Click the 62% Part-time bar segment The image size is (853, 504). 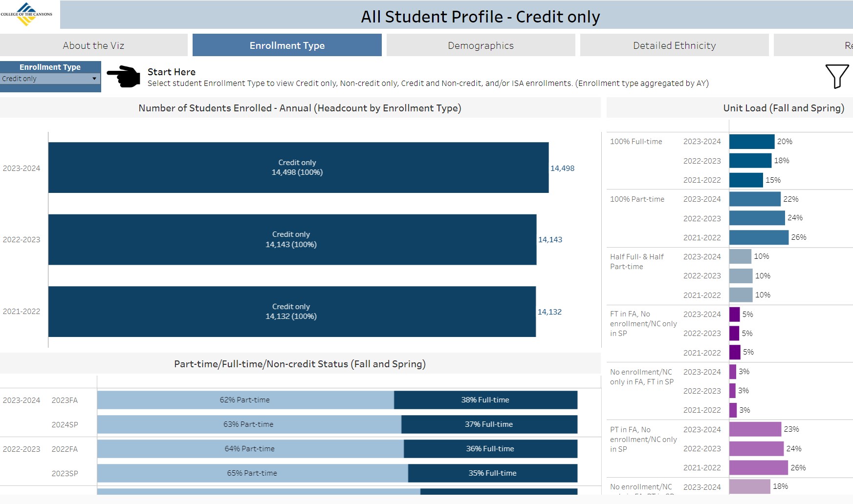(x=245, y=400)
